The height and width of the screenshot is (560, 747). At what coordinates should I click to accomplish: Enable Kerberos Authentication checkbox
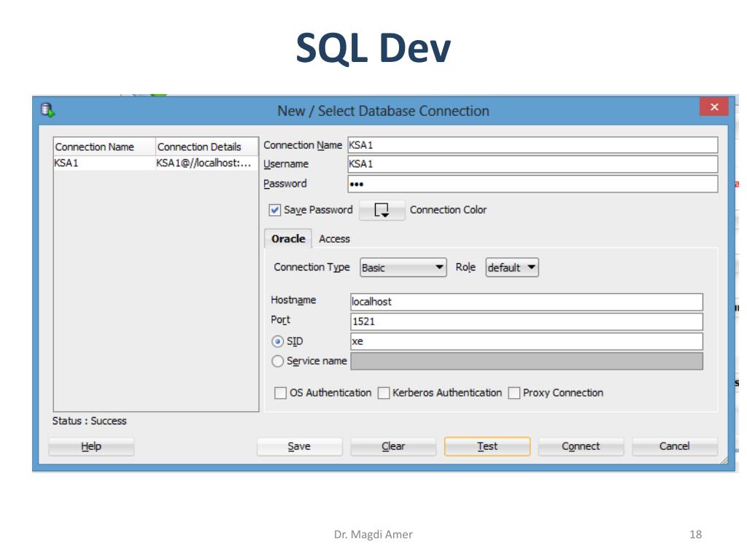click(384, 393)
